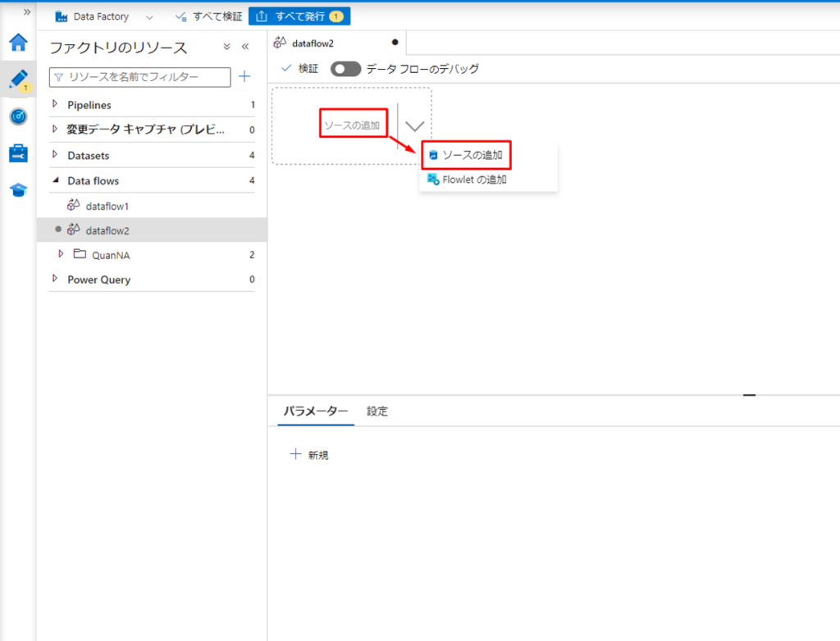Click 検証 validate in dataflow toolbar

(x=300, y=69)
